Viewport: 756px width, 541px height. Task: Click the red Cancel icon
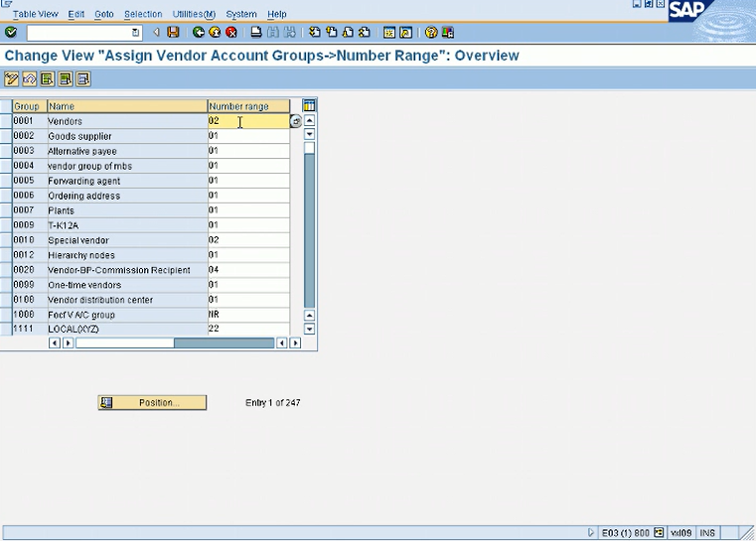231,33
